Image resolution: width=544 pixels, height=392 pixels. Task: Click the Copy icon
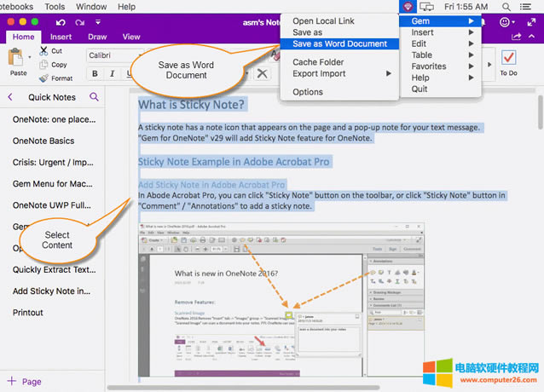point(43,65)
